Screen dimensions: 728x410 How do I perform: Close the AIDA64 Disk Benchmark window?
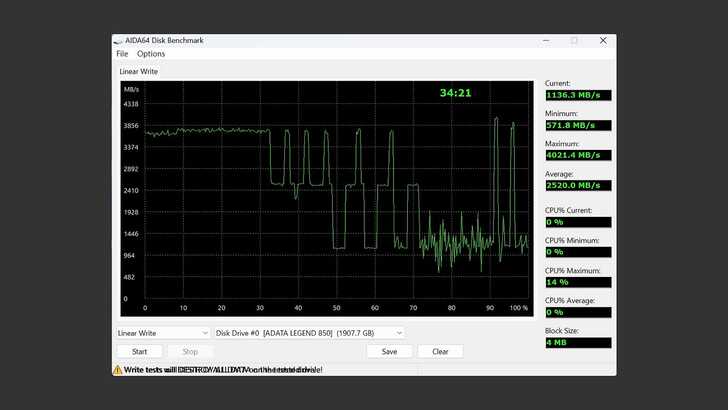coord(603,41)
